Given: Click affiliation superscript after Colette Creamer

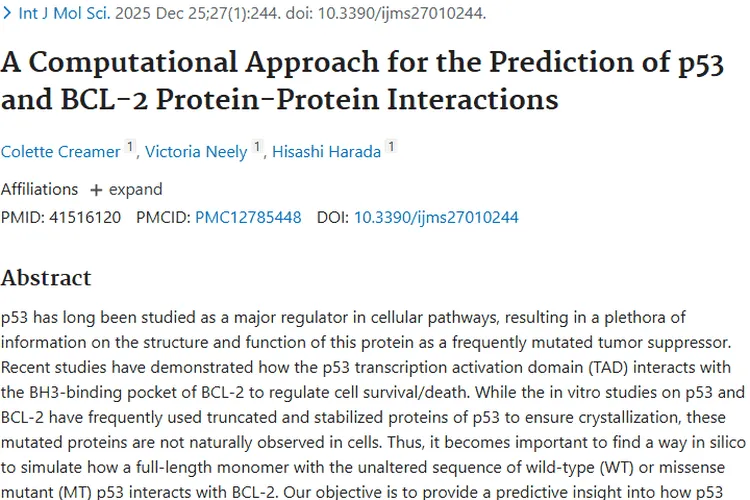Looking at the screenshot, I should point(130,147).
